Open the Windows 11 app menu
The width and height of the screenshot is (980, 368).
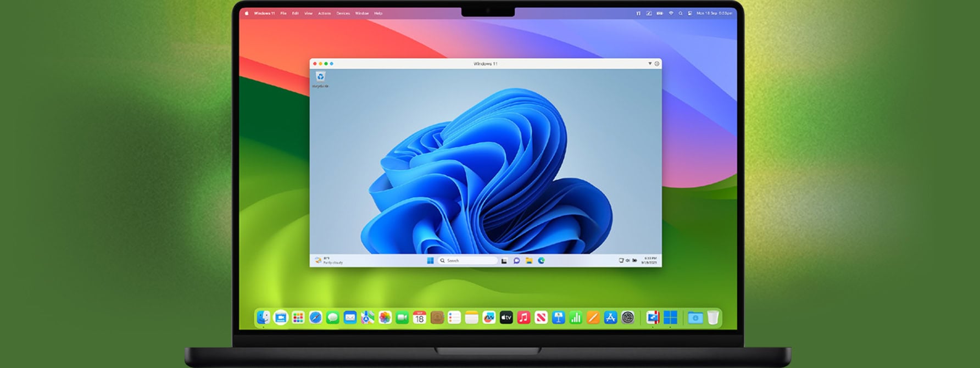(x=264, y=13)
